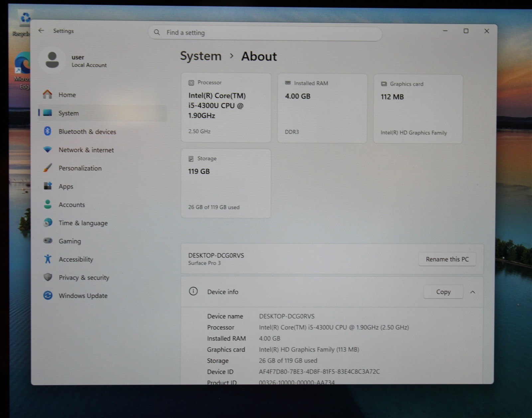
Task: Click the Surface Pro 3 model text
Action: pyautogui.click(x=204, y=263)
